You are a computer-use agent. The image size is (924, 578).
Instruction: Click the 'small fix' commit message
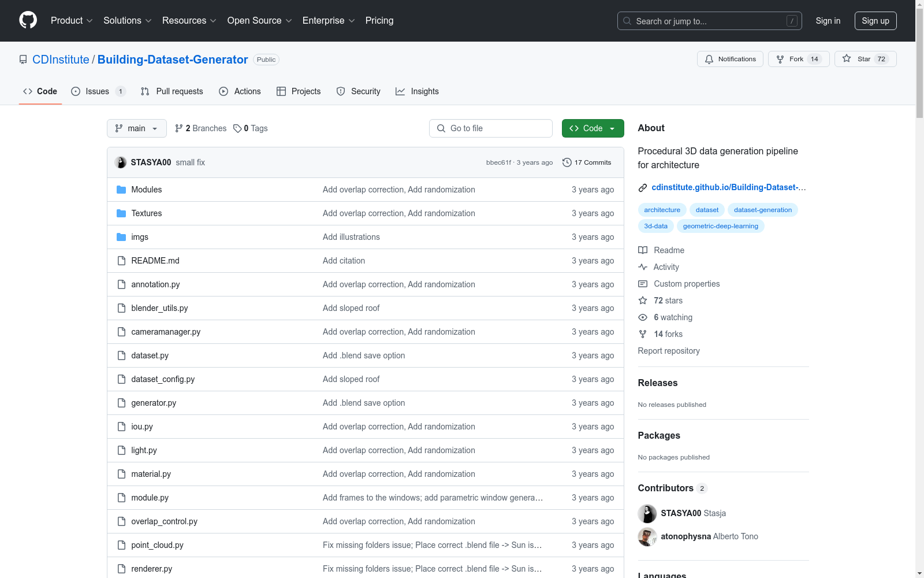tap(191, 162)
